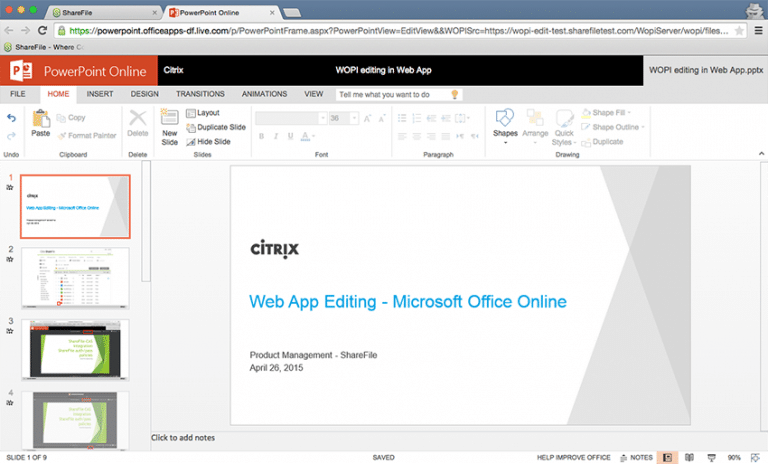Click the Delete X icon
The image size is (768, 464).
(x=138, y=118)
